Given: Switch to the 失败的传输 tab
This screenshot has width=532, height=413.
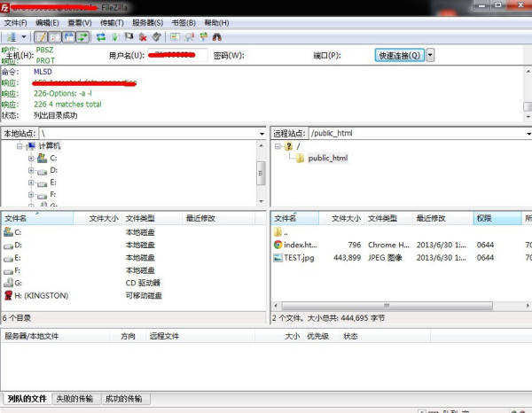Looking at the screenshot, I should pos(74,399).
